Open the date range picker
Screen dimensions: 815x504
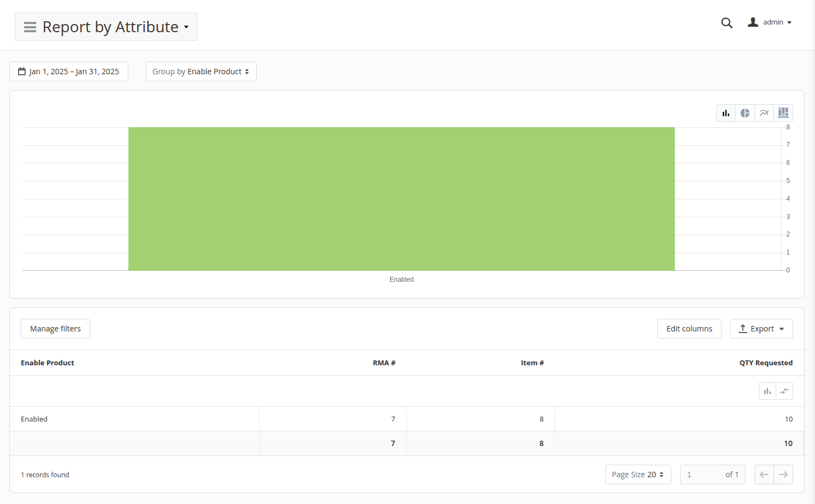pyautogui.click(x=69, y=72)
